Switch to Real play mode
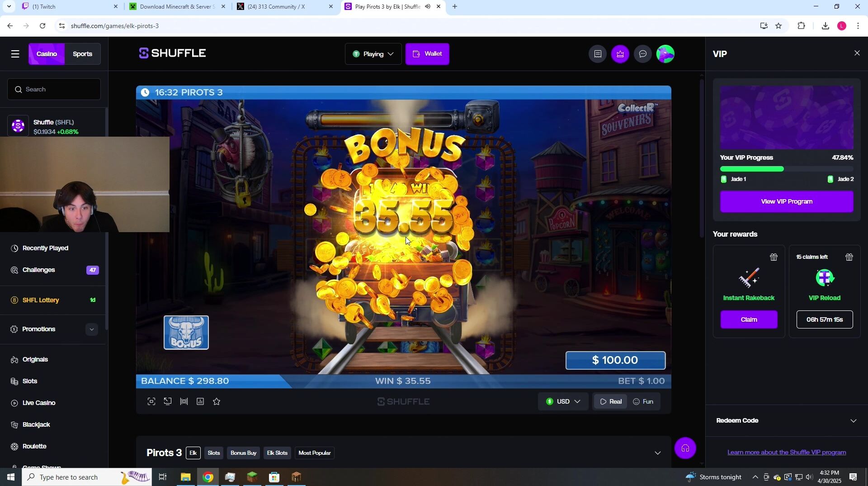Image resolution: width=868 pixels, height=486 pixels. [610, 402]
